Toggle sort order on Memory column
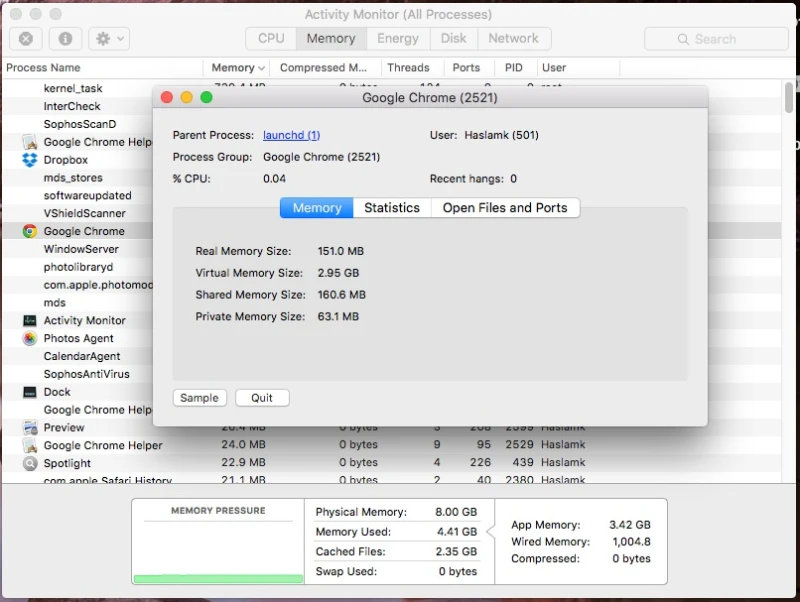Viewport: 800px width, 602px height. (x=237, y=68)
